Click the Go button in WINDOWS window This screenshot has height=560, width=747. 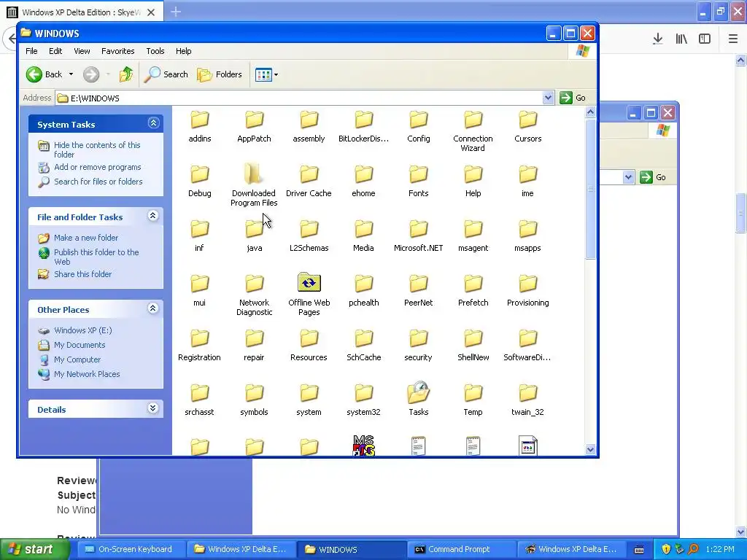click(573, 98)
